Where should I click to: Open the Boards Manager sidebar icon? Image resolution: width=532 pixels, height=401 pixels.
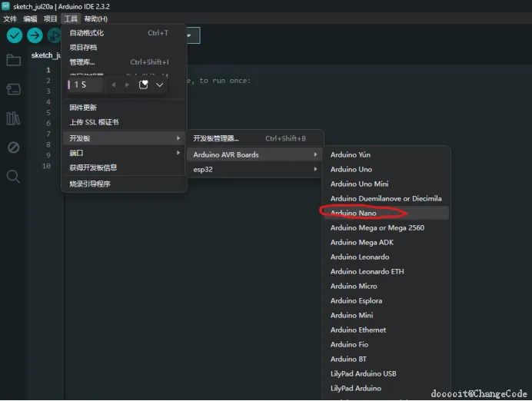click(14, 89)
